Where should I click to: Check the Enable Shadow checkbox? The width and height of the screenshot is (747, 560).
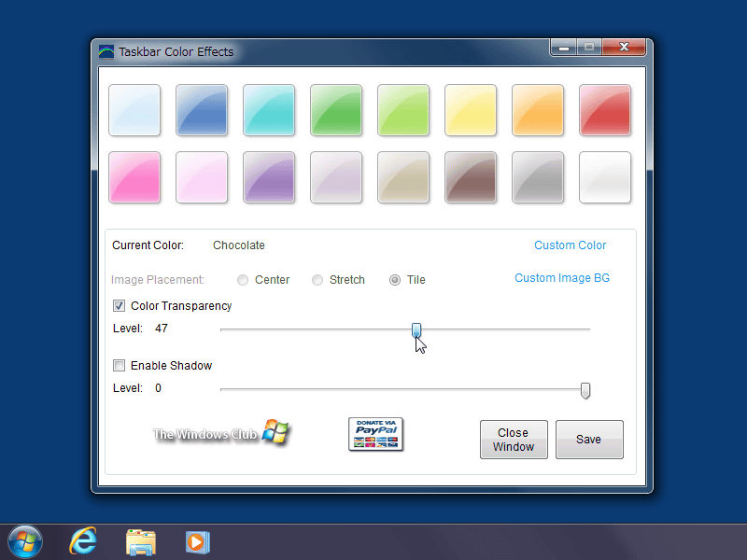click(x=120, y=365)
